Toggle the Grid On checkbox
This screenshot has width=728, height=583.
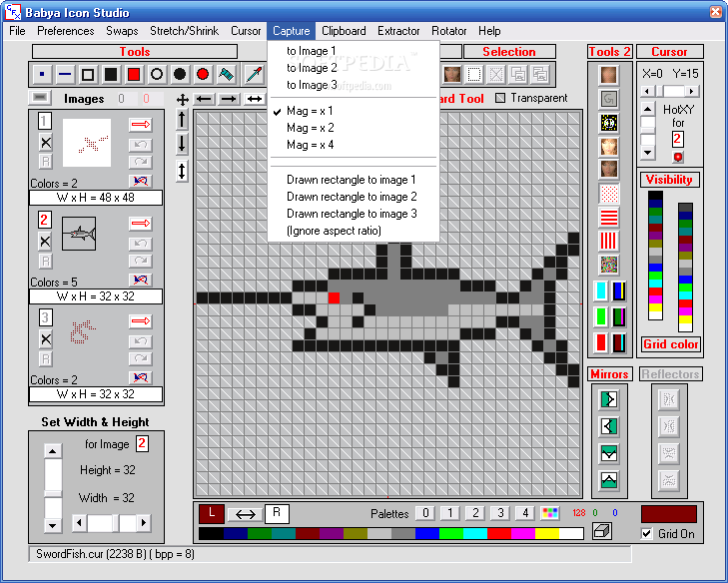tap(647, 534)
